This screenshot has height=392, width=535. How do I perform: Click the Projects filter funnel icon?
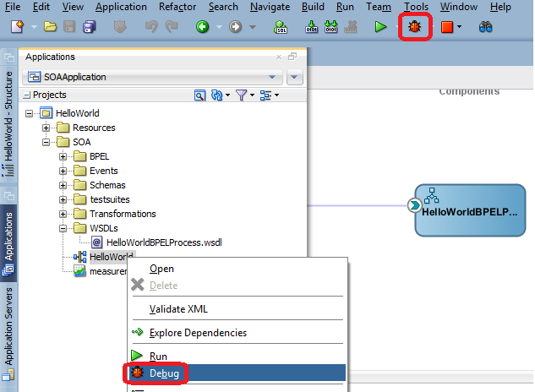[241, 95]
